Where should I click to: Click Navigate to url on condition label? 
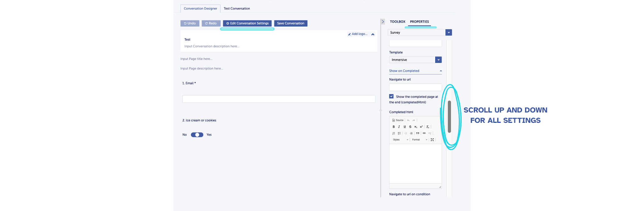410,194
